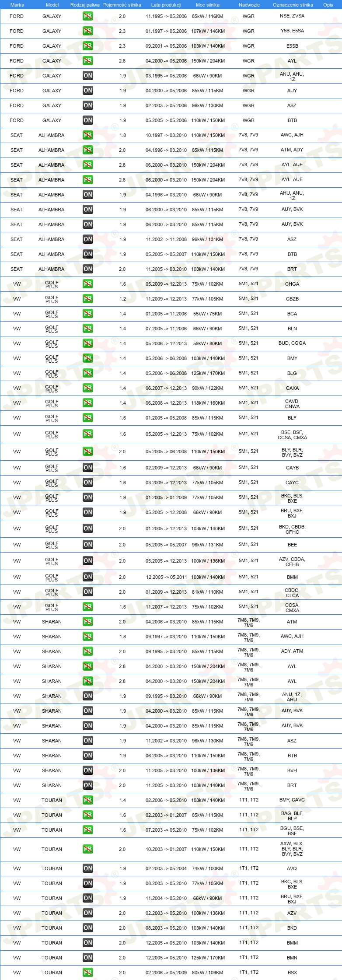342x980 pixels.
Task: Click the diesel ON icon in Sharan BVH row
Action: 88,770
